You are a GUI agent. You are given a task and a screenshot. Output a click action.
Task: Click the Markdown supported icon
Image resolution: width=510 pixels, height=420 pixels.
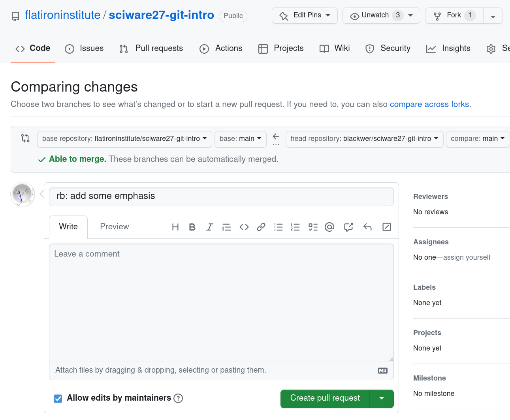[383, 371]
